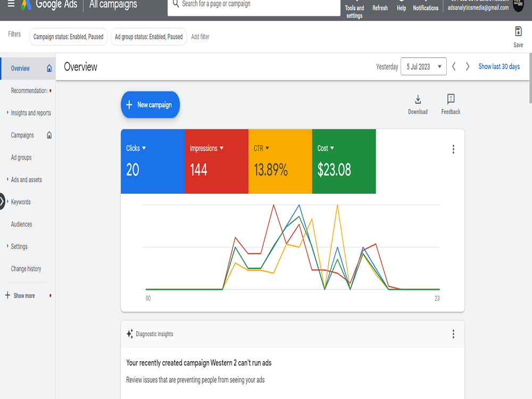Screen dimensions: 532x399
Task: Open the Audiences page
Action: coord(21,225)
